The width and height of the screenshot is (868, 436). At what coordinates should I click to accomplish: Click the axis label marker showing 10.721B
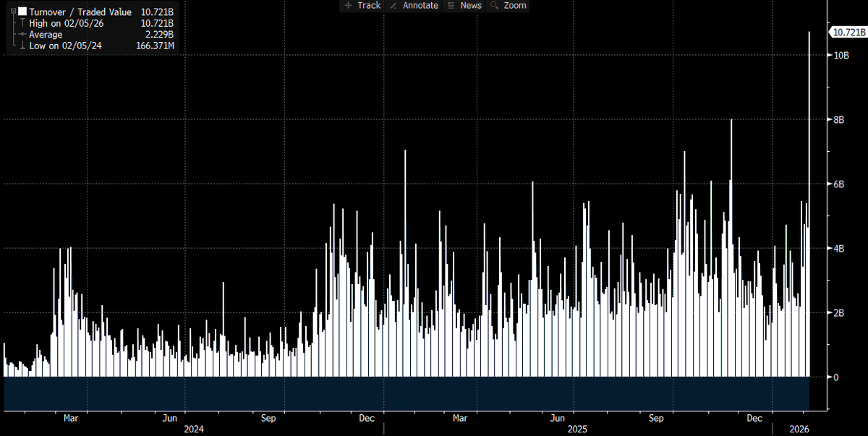[847, 32]
